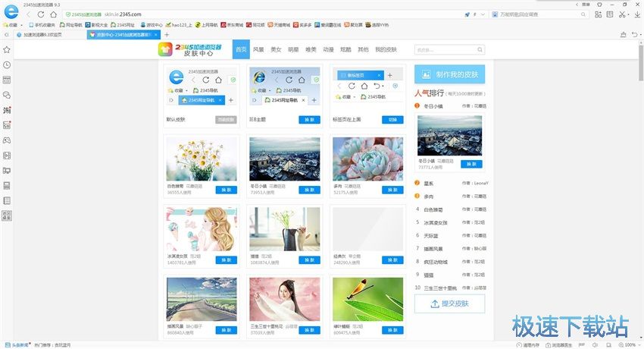Image resolution: width=644 pixels, height=349 pixels.
Task: Click the skin shirt icon in the title bar
Action: pyautogui.click(x=599, y=5)
